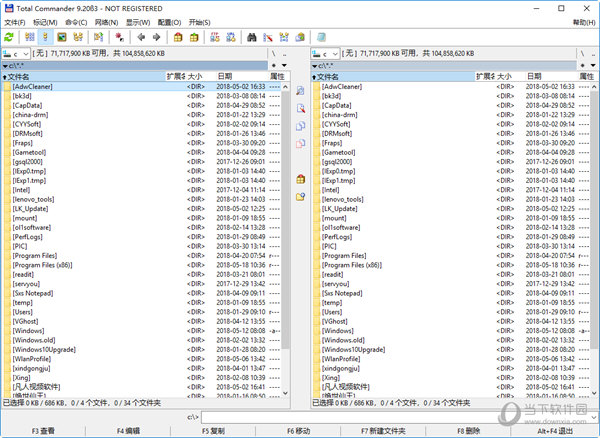Select the full file details view icon
This screenshot has height=438, width=600.
pyautogui.click(x=46, y=37)
